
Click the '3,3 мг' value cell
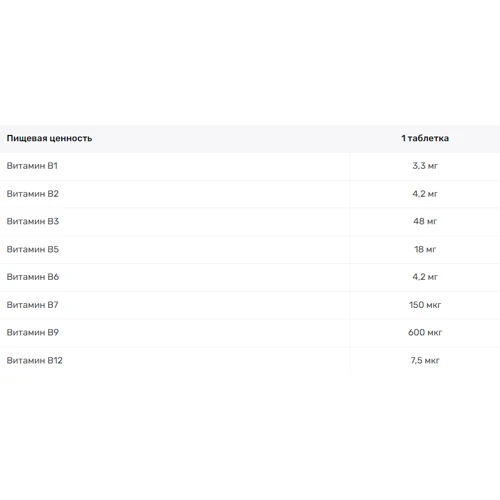pyautogui.click(x=425, y=166)
